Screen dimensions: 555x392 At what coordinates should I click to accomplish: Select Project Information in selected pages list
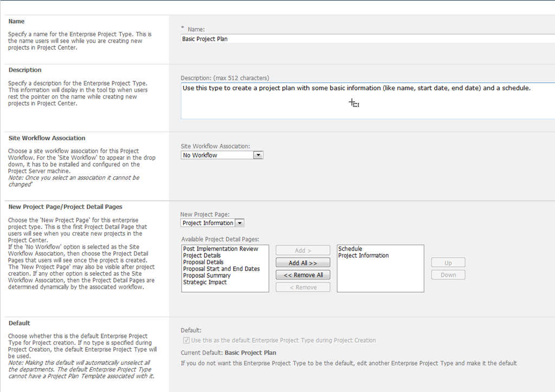[x=363, y=256]
